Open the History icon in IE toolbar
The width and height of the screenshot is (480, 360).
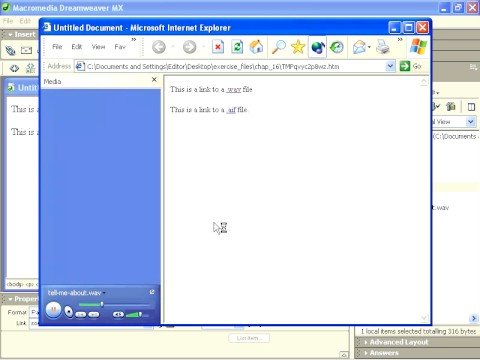point(337,47)
